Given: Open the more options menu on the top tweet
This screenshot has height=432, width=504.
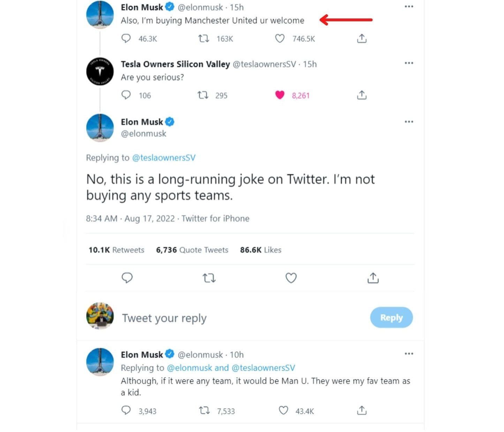Looking at the screenshot, I should (409, 6).
